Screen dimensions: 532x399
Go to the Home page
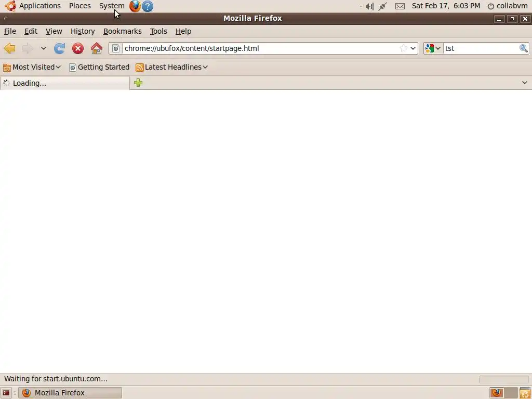click(x=96, y=48)
